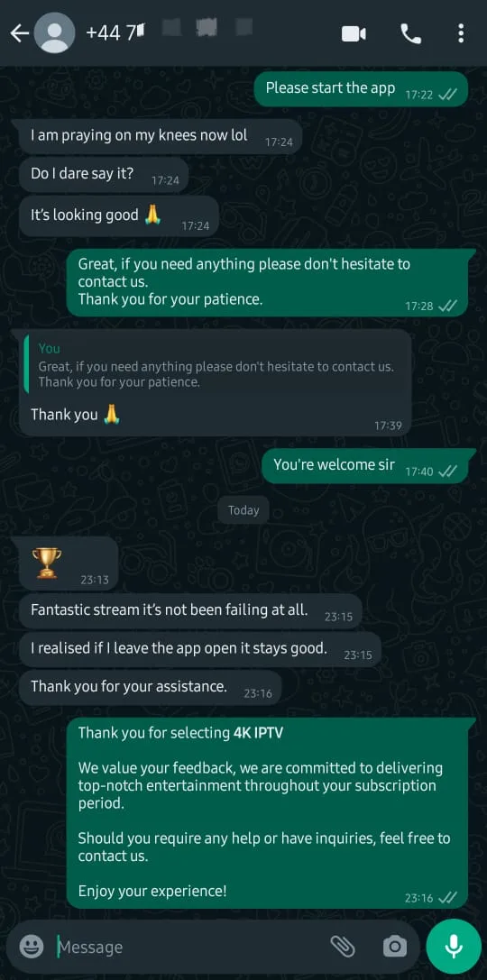Viewport: 487px width, 980px height.
Task: Select the trophy emoji message
Action: tap(69, 563)
